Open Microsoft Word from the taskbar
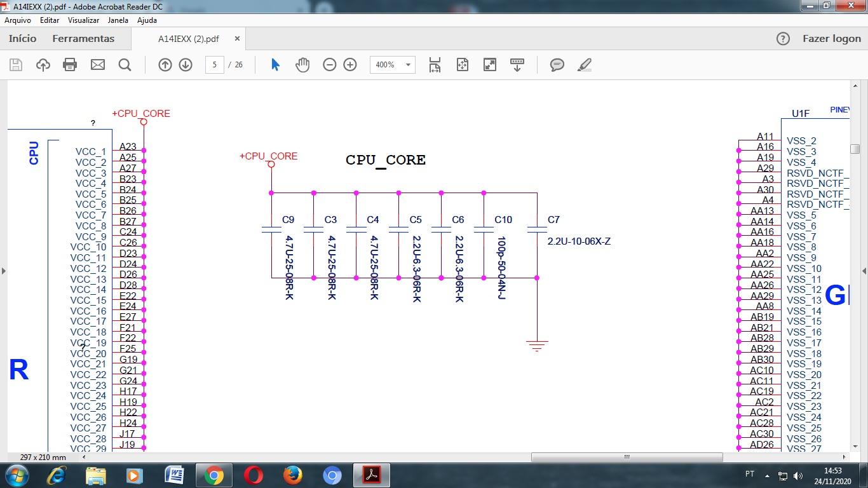Viewport: 868px width, 488px height. [x=174, y=475]
